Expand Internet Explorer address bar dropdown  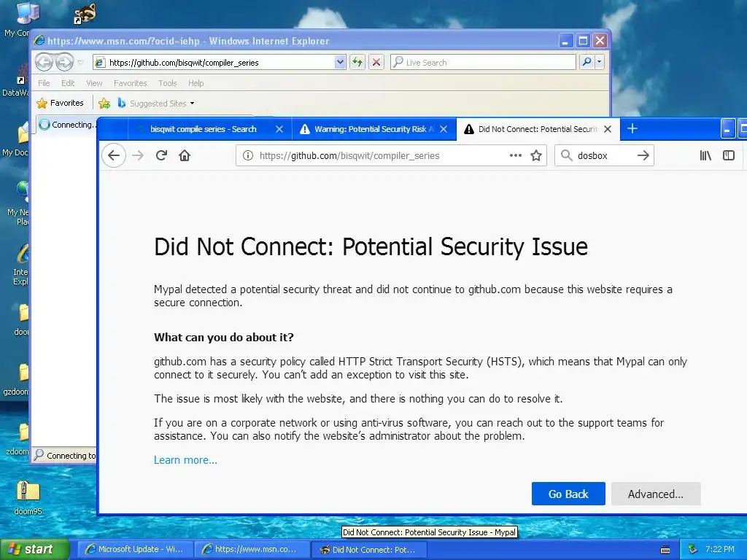click(340, 63)
